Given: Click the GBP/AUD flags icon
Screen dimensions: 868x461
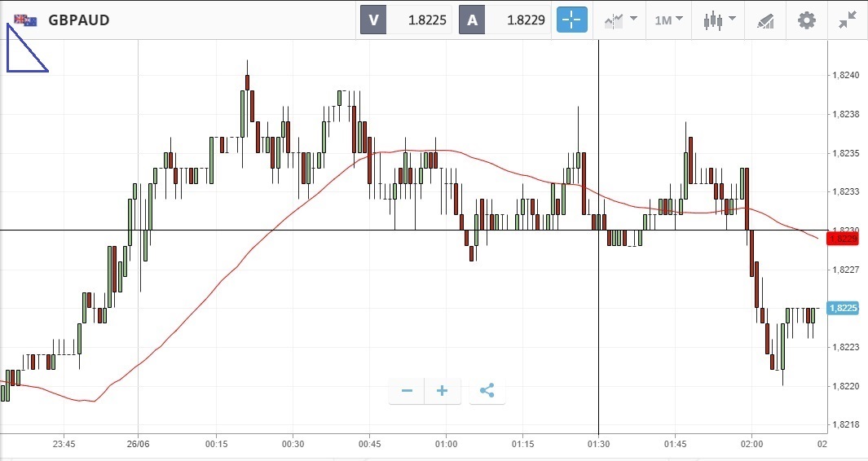Looking at the screenshot, I should coord(25,20).
